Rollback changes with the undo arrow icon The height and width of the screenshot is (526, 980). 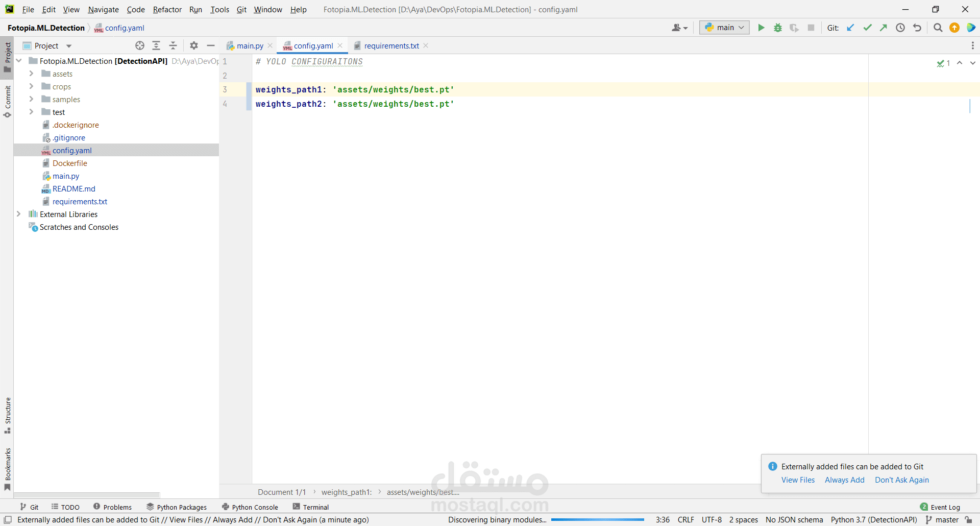(917, 28)
